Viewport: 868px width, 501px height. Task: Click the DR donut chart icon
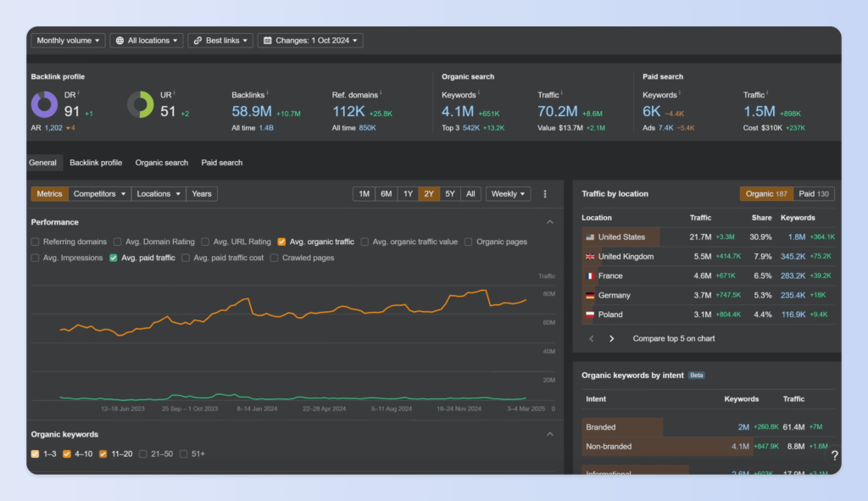pyautogui.click(x=44, y=105)
